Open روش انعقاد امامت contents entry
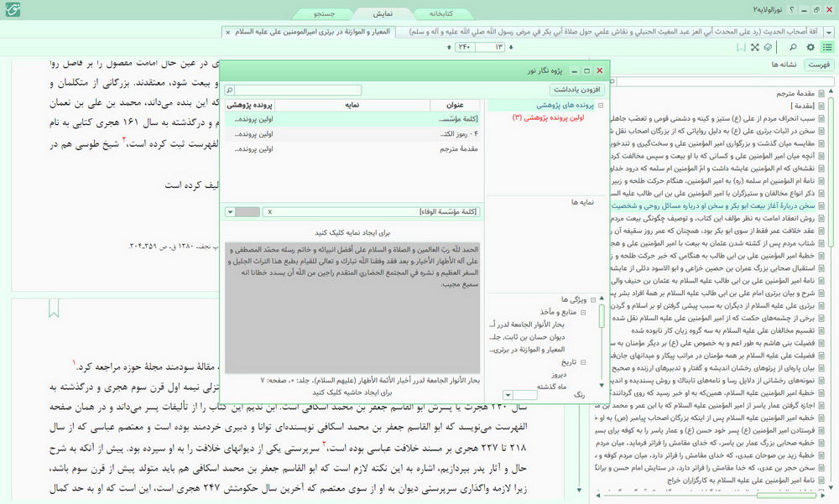The width and height of the screenshot is (839, 504). coord(714,218)
